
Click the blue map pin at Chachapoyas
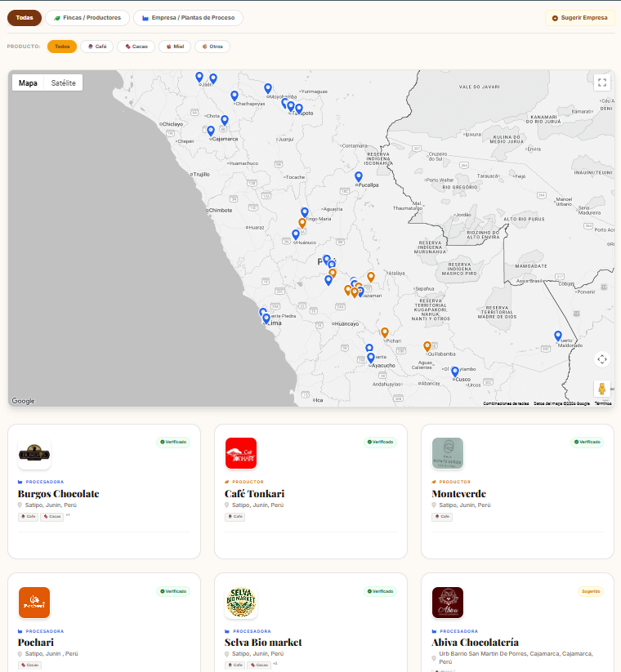[235, 96]
